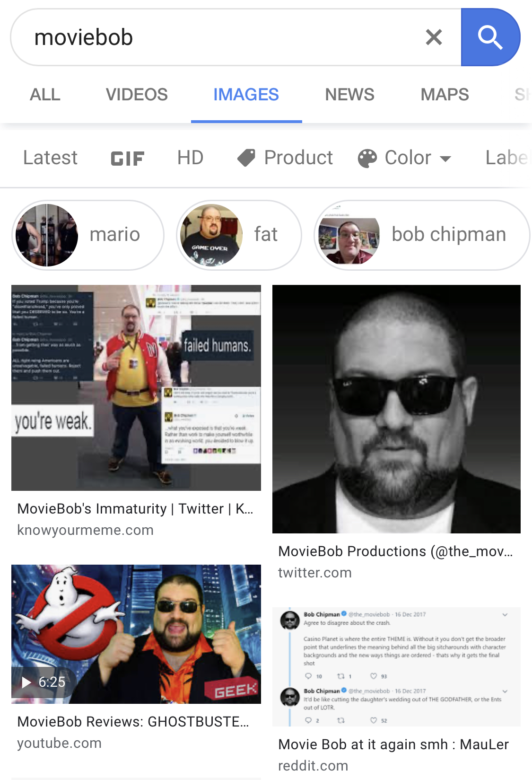Expand the Color dropdown arrow
532x780 pixels.
pyautogui.click(x=445, y=159)
